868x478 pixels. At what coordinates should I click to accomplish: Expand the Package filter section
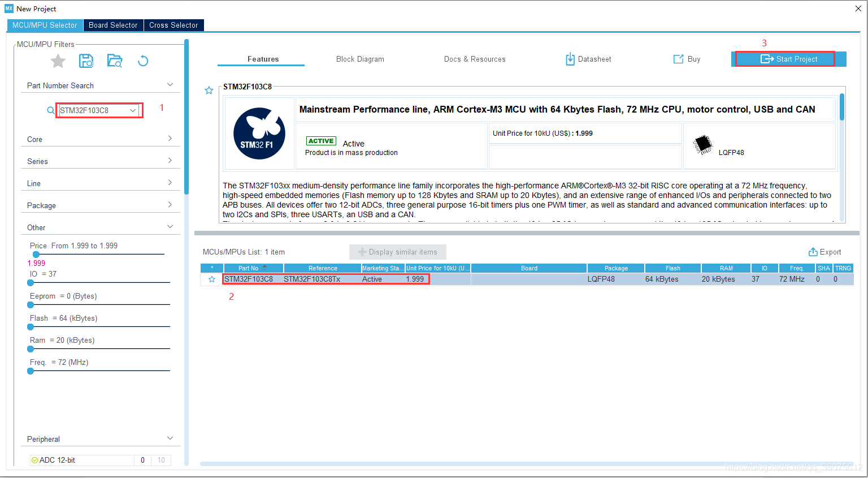coord(170,205)
